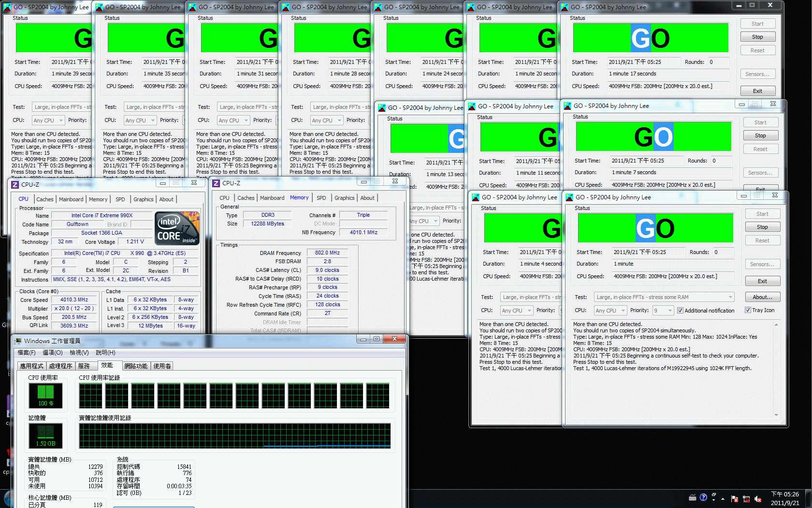Open the keyboard input method tray icon
812x508 pixels.
(x=693, y=498)
